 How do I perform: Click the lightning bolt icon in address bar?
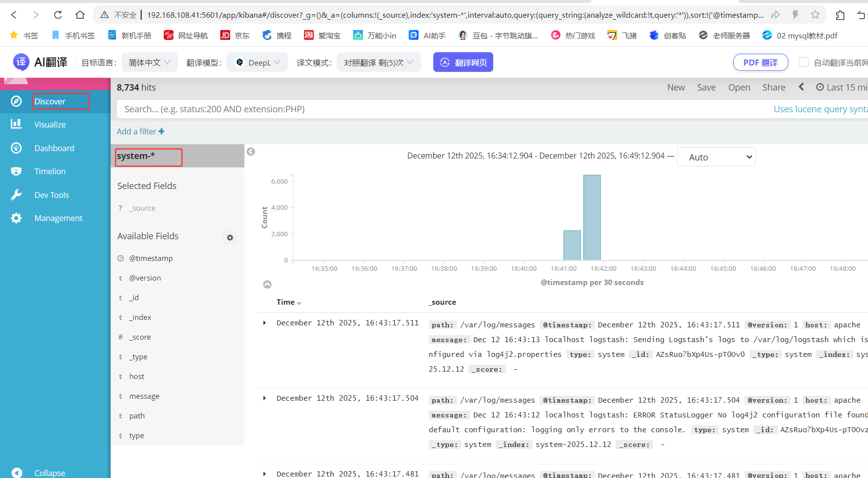click(795, 15)
